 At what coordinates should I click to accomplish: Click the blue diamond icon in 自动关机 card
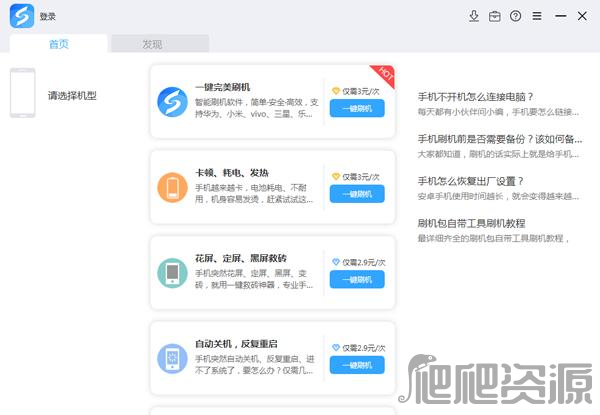tap(336, 348)
